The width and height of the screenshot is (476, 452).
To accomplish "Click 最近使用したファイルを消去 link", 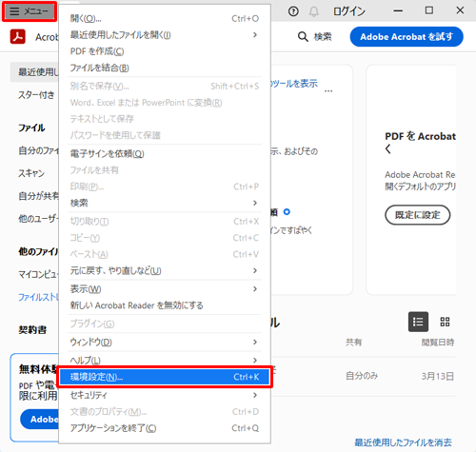I will point(403,442).
